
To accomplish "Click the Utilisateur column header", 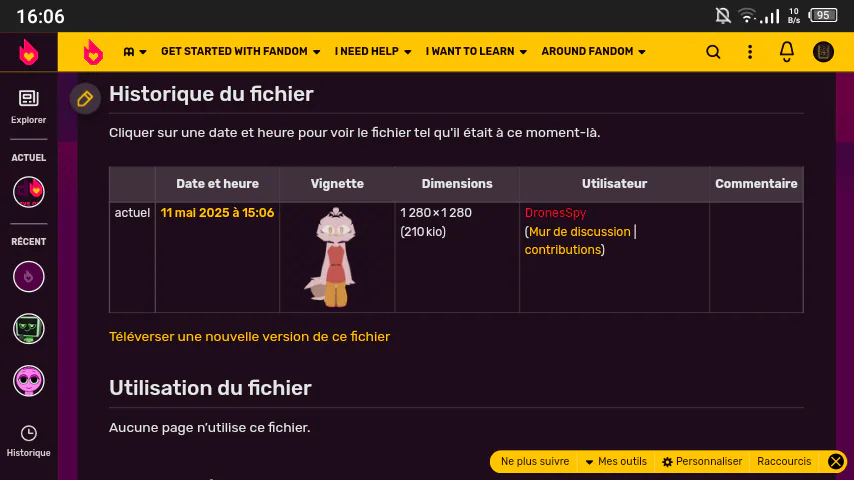I will click(x=614, y=184).
